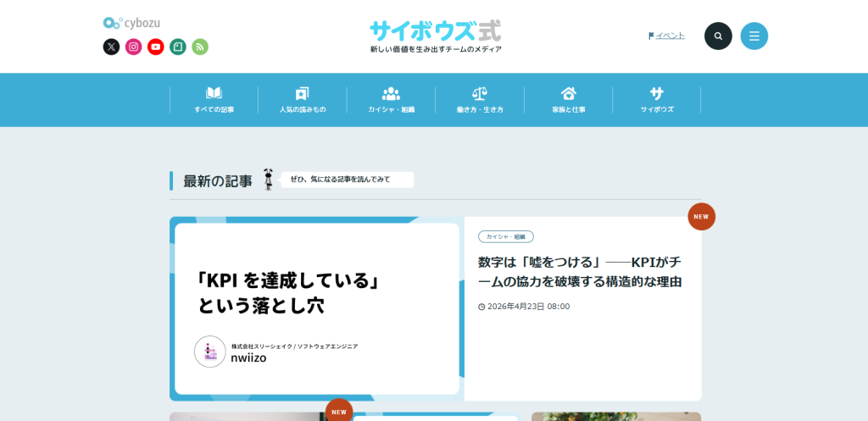The width and height of the screenshot is (868, 421).
Task: Click the author name nwiizo
Action: pos(248,358)
